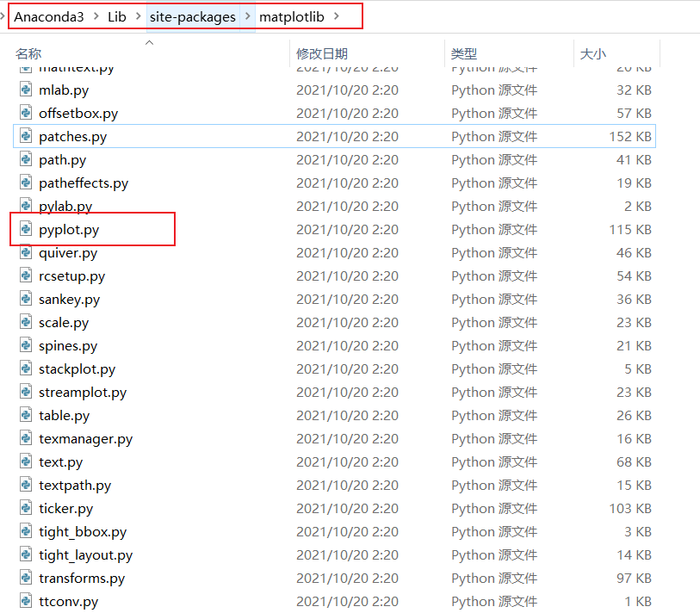Select the file name mlab.py
The image size is (700, 613).
(x=64, y=90)
